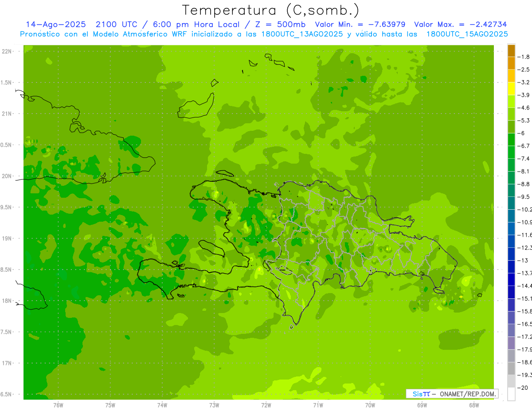
Task: Click the "-8.8" colorbar label
Action: pyautogui.click(x=524, y=184)
